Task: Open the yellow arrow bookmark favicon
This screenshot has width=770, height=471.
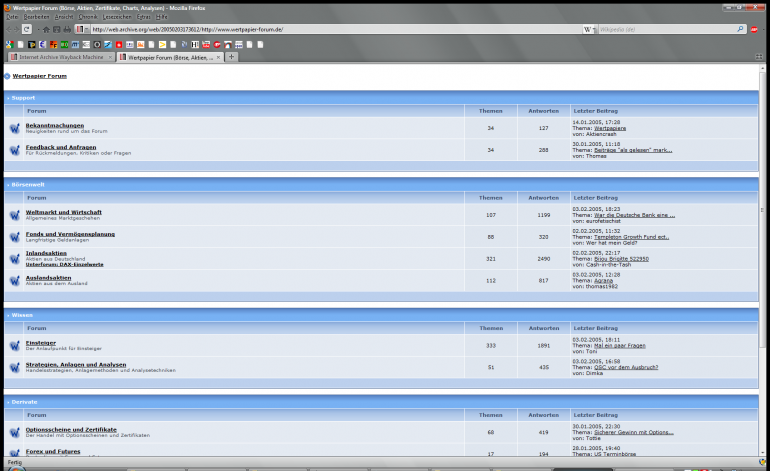Action: click(x=162, y=45)
